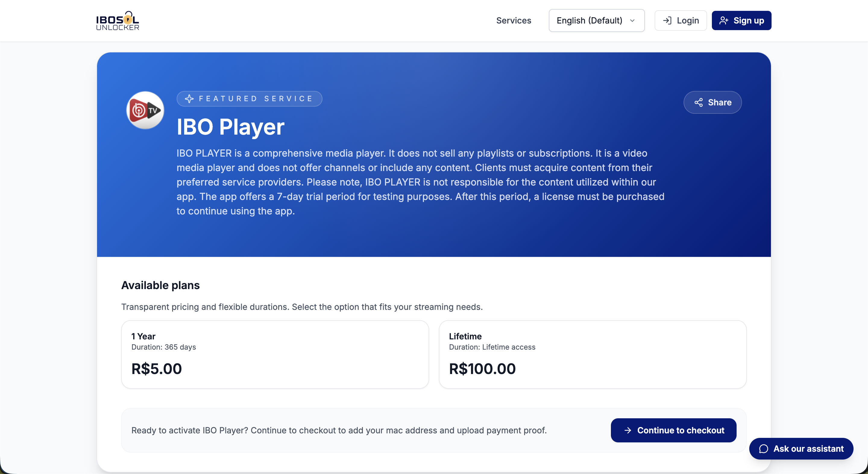868x474 pixels.
Task: Click the R$100.00 Lifetime price
Action: click(x=482, y=369)
